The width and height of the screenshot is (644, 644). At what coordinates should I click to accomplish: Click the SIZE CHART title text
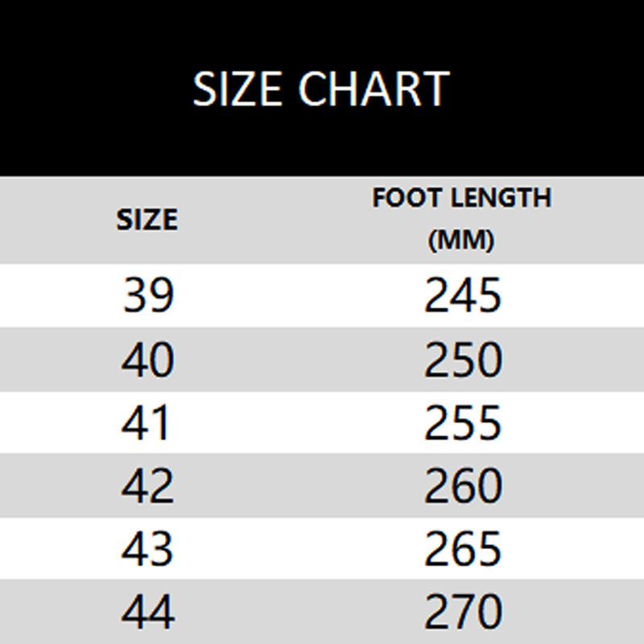pos(320,89)
